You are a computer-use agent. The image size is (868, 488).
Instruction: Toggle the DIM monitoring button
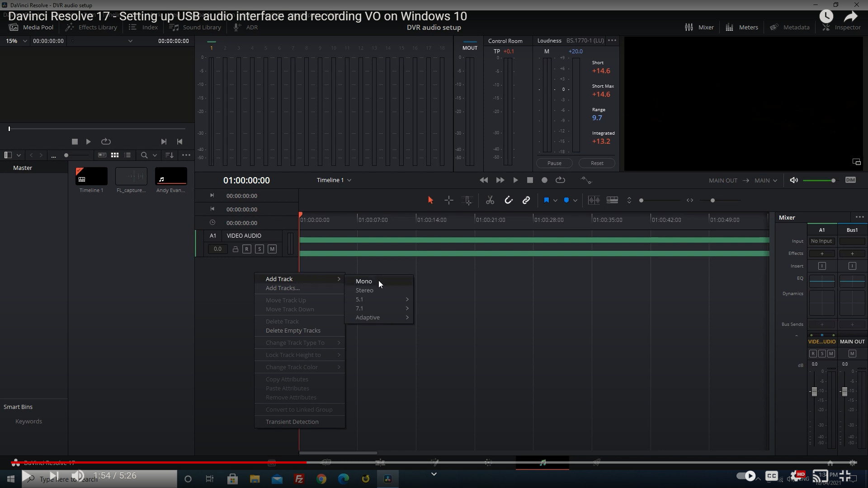(x=850, y=180)
